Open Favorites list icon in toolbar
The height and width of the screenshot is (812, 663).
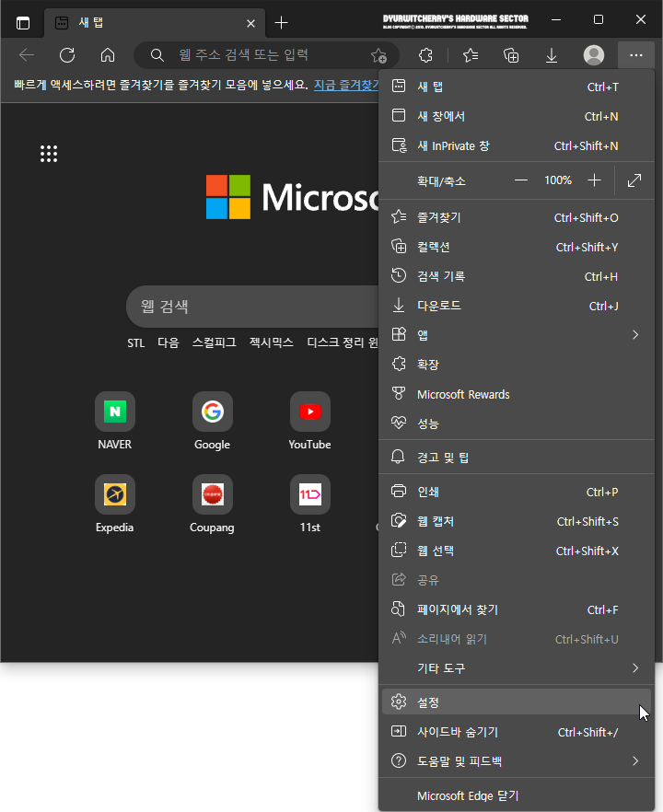click(x=471, y=55)
